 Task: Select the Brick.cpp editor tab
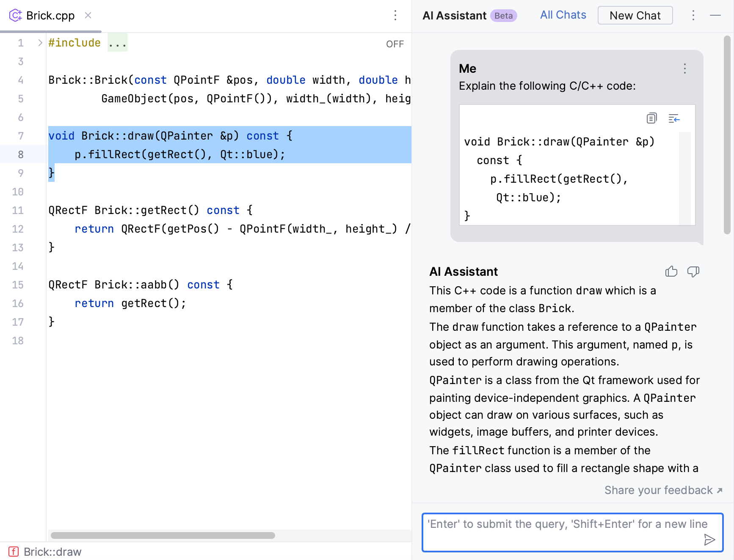pyautogui.click(x=50, y=15)
